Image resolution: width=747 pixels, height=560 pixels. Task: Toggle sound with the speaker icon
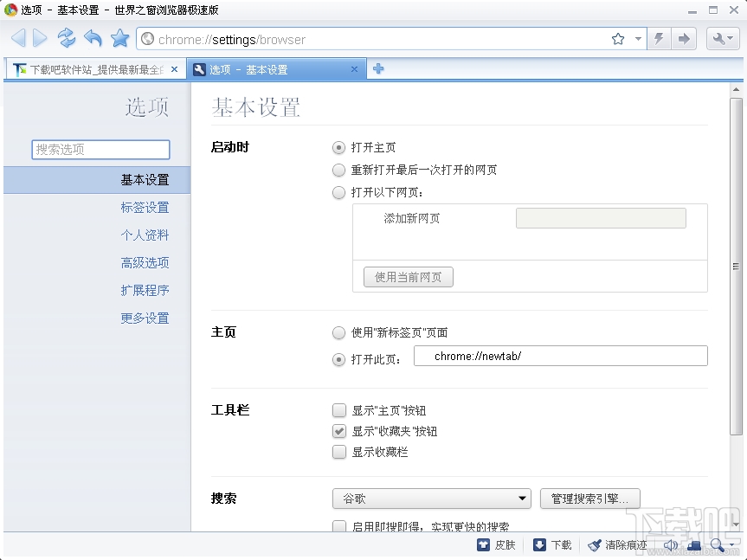670,544
